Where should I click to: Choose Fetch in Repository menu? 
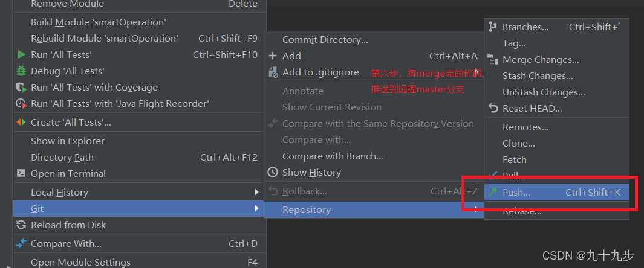(556, 160)
